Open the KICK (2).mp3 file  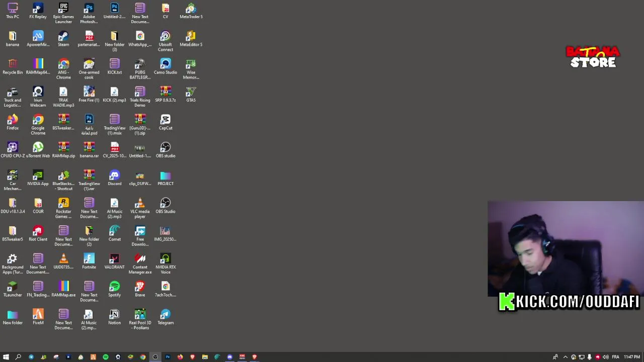pos(114,95)
